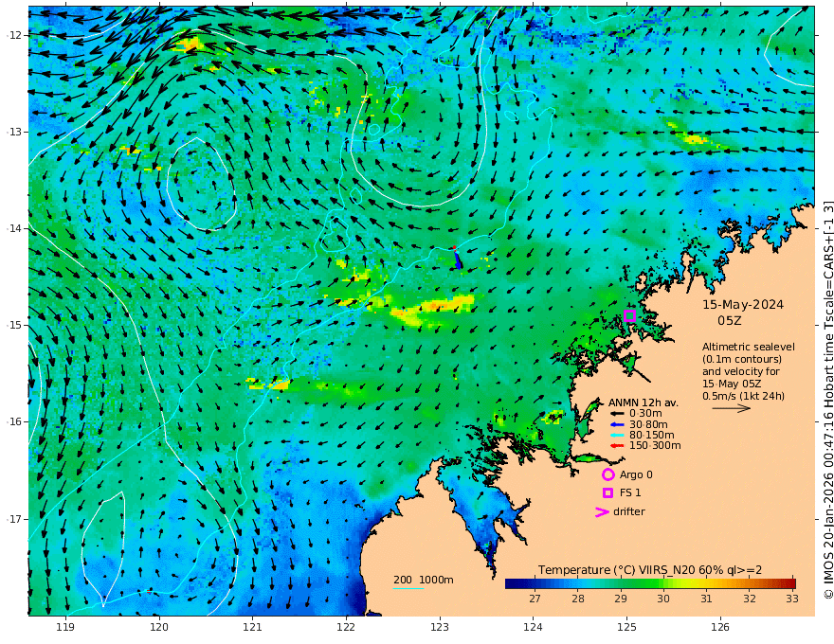The height and width of the screenshot is (644, 834).
Task: Click the 0.5m/s velocity scale arrow
Action: pos(732,408)
